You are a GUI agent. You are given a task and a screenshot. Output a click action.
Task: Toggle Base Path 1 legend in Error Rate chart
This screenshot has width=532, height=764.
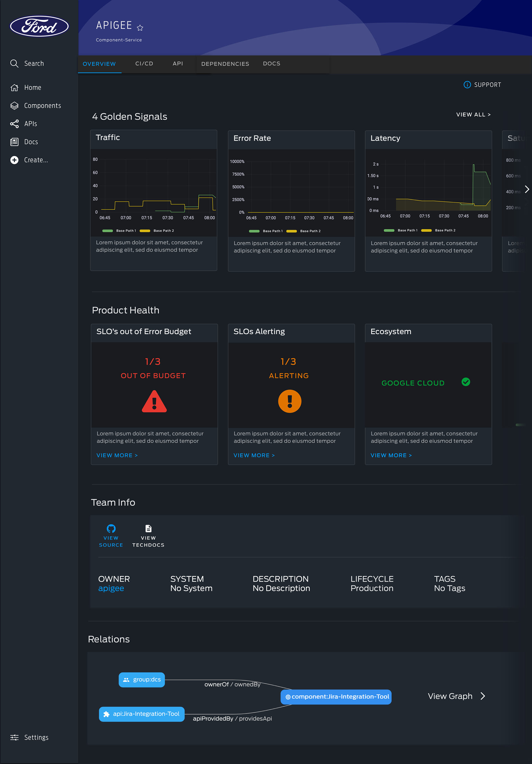[266, 231]
